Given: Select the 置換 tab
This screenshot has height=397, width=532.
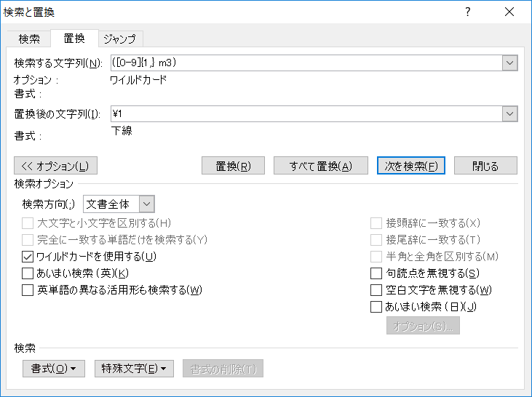Looking at the screenshot, I should (x=74, y=38).
